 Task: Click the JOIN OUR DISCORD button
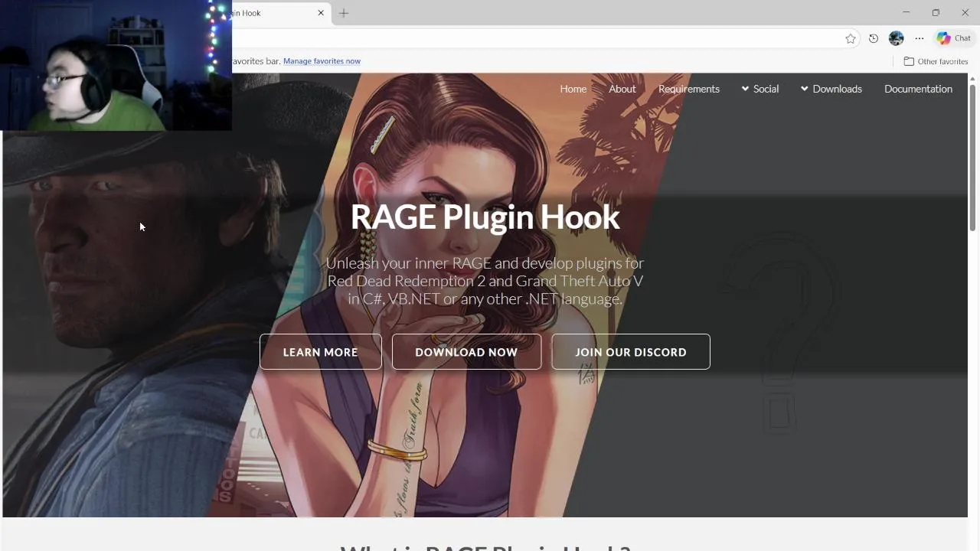point(631,352)
